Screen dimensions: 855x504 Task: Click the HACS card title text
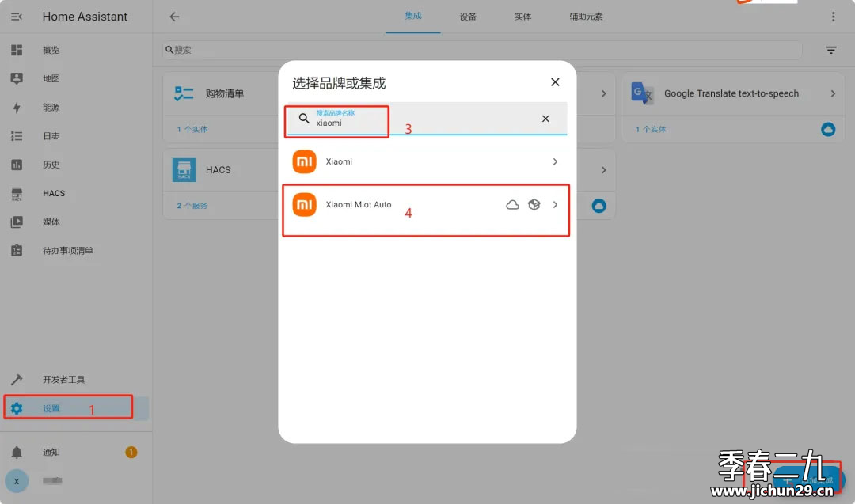click(218, 170)
